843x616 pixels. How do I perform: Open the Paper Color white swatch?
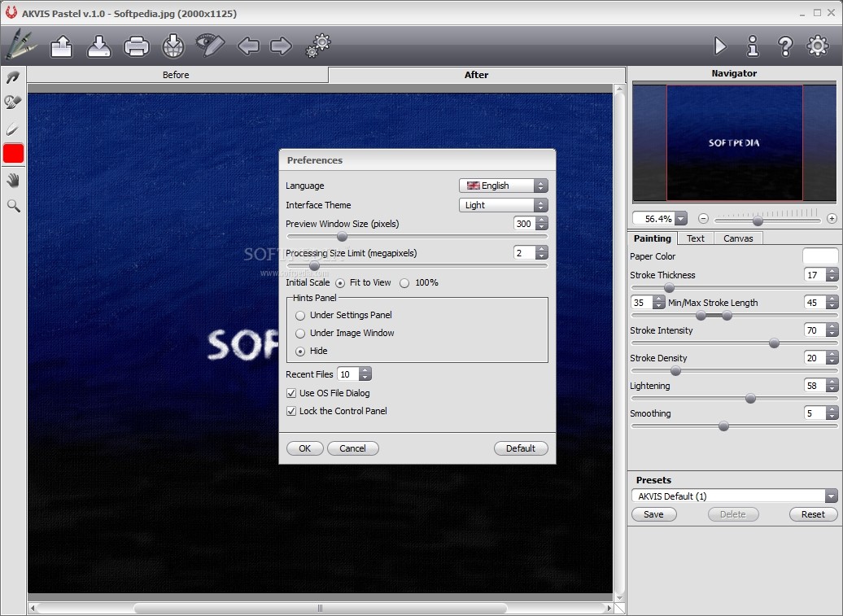pos(820,256)
